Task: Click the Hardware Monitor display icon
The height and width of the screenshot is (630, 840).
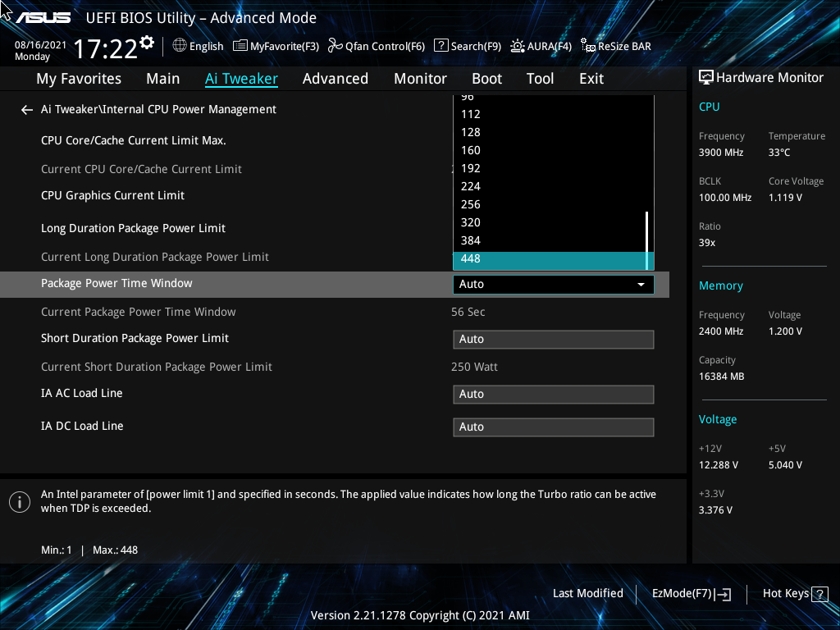Action: point(706,78)
